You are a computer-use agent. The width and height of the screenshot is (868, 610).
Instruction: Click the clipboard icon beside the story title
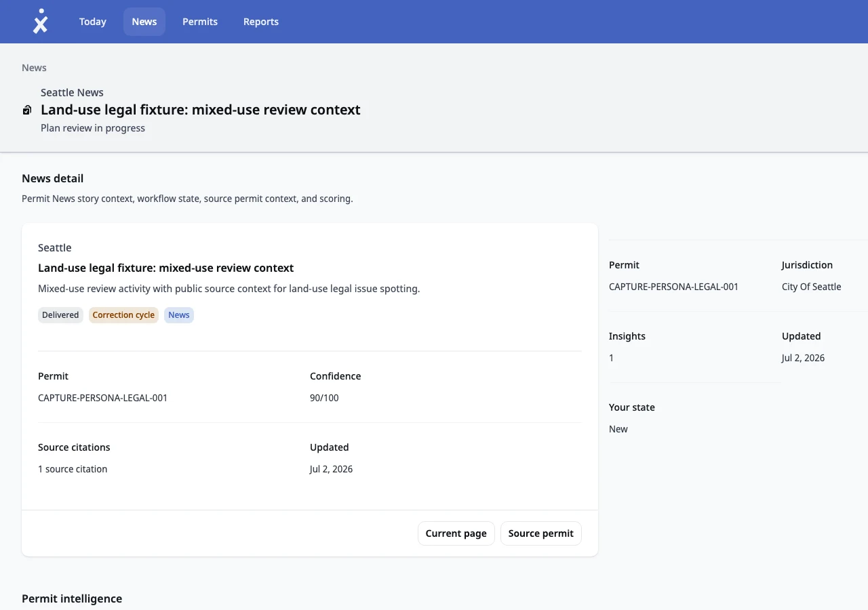(27, 110)
